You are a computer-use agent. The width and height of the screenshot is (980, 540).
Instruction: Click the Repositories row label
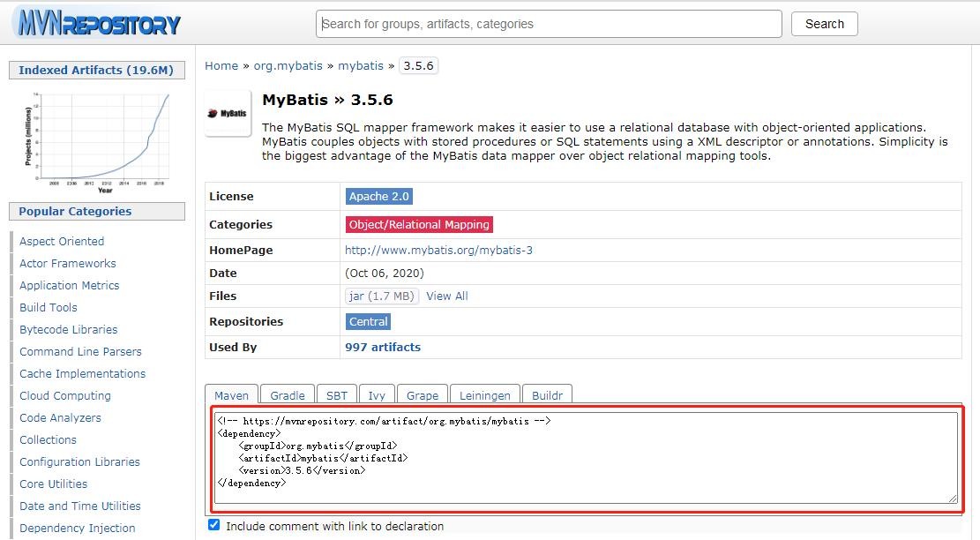(246, 322)
